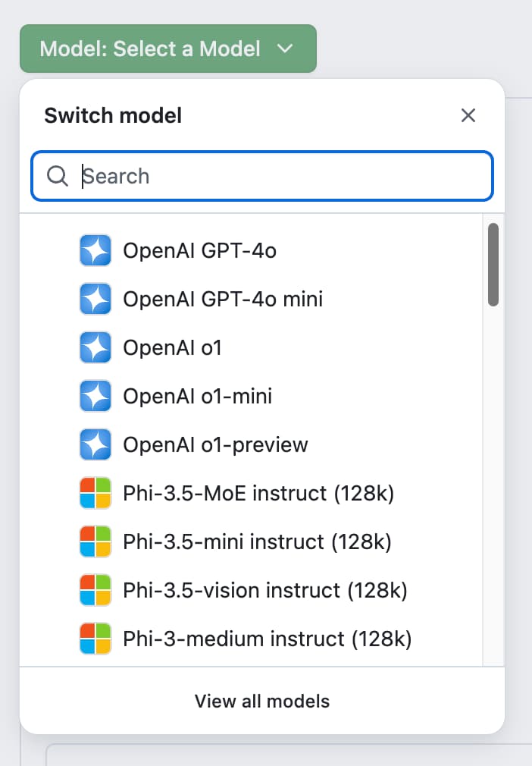Click the model list scrollbar thumb

pos(493,264)
